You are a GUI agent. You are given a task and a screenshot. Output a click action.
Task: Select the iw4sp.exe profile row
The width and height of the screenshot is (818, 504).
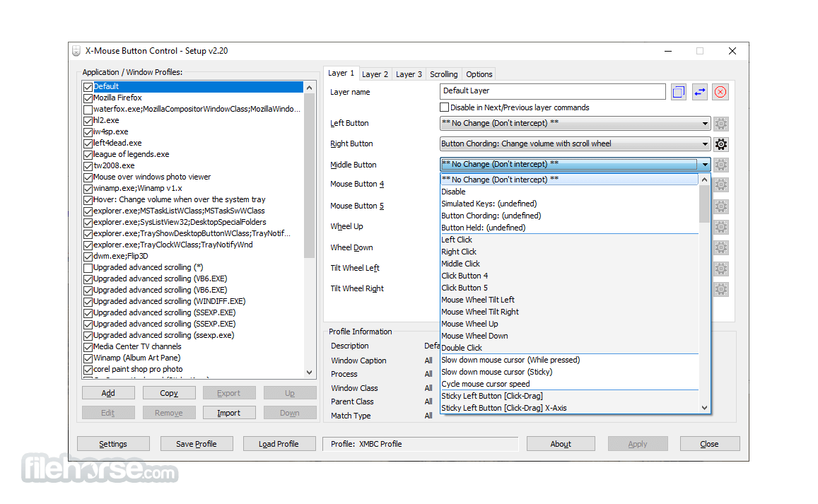(192, 132)
